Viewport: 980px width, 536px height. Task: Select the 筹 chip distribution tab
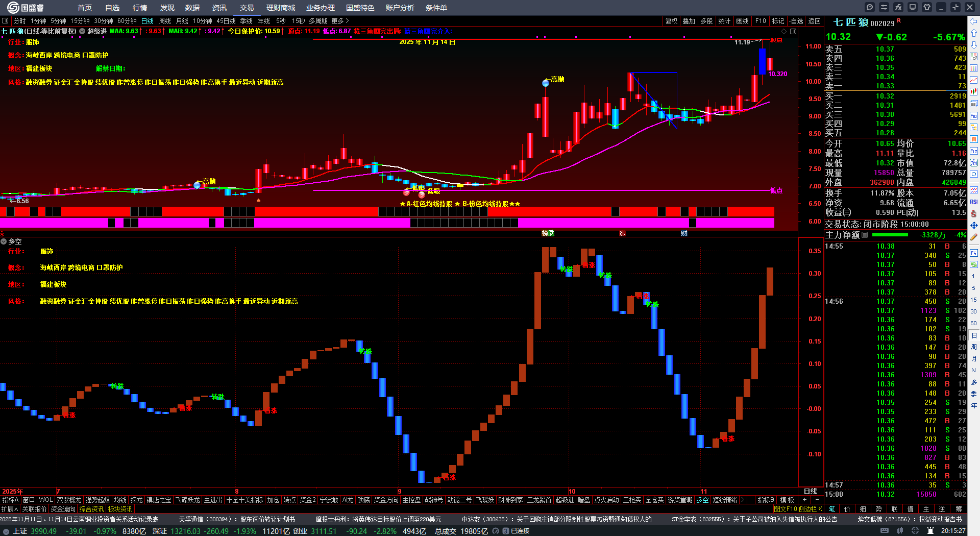pyautogui.click(x=959, y=509)
